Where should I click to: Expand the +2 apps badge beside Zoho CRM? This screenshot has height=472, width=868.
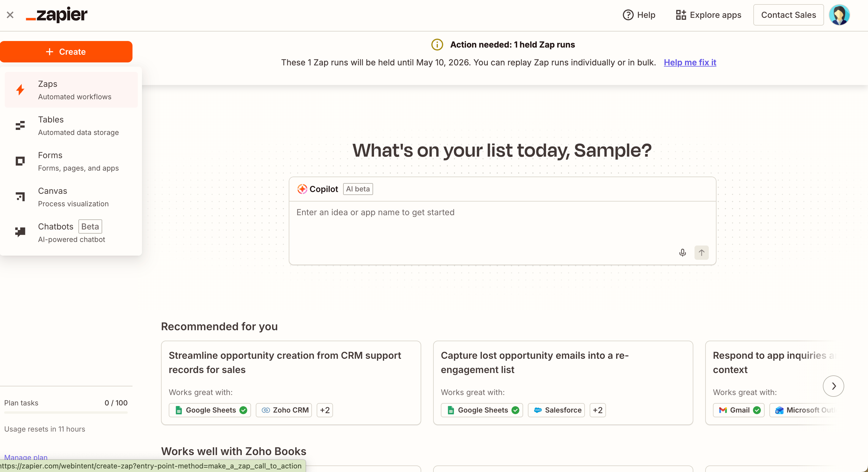click(x=324, y=410)
